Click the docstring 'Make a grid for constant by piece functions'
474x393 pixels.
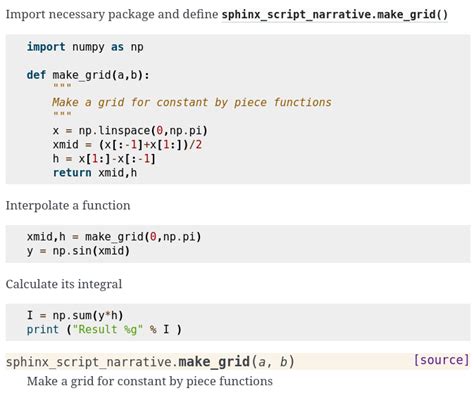pos(192,102)
